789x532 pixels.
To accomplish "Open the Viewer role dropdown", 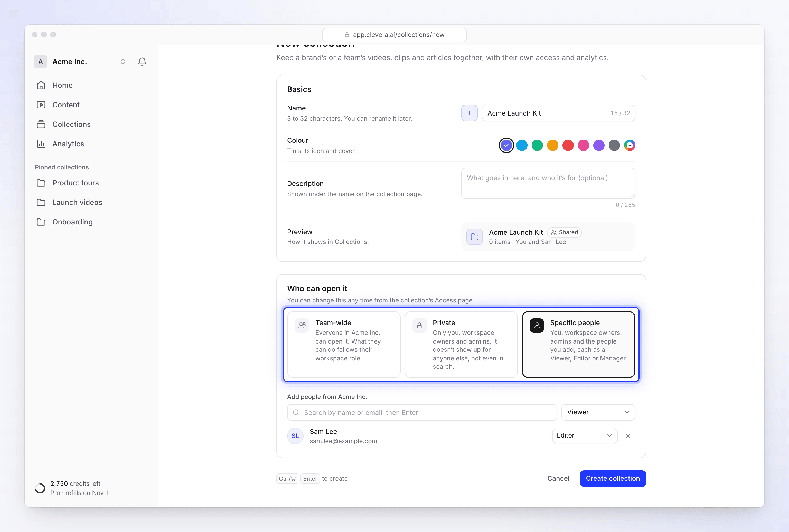I will 598,412.
